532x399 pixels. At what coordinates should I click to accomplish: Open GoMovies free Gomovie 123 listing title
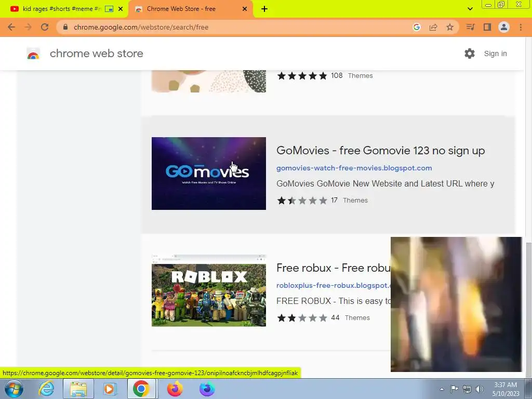tap(380, 150)
